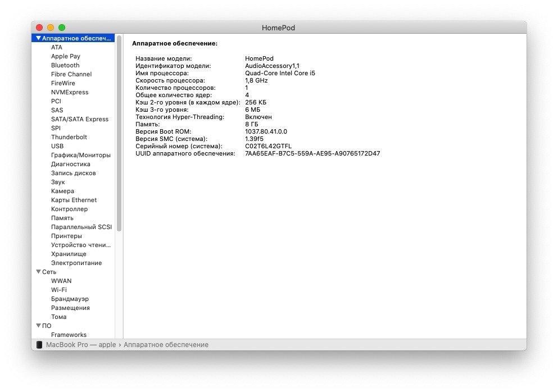Click the L3 cache value 6 МБ
558x392 pixels.
[x=253, y=110]
